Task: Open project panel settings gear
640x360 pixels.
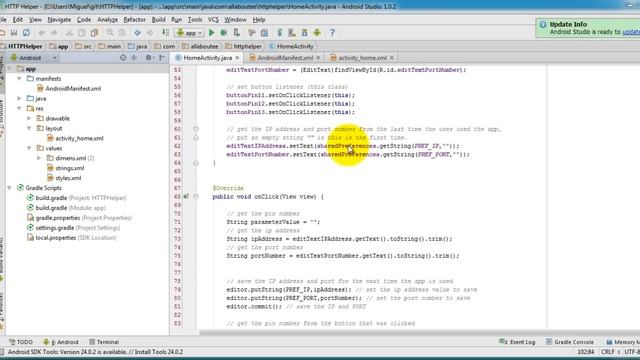Action: click(149, 58)
